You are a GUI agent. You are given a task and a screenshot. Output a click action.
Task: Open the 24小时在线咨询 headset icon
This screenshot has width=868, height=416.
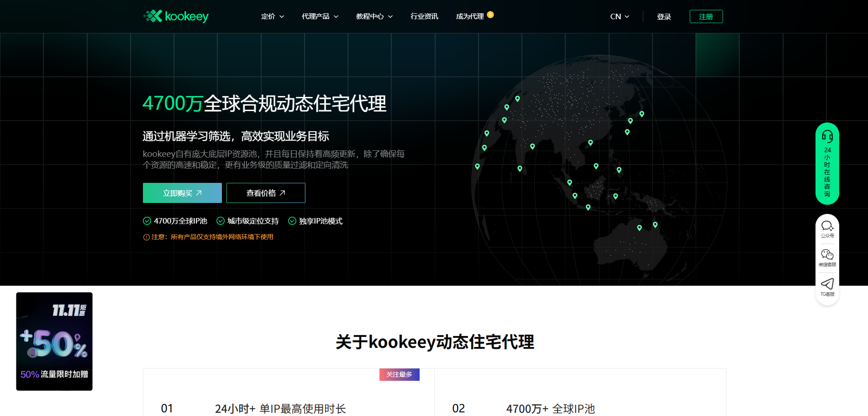pos(827,136)
